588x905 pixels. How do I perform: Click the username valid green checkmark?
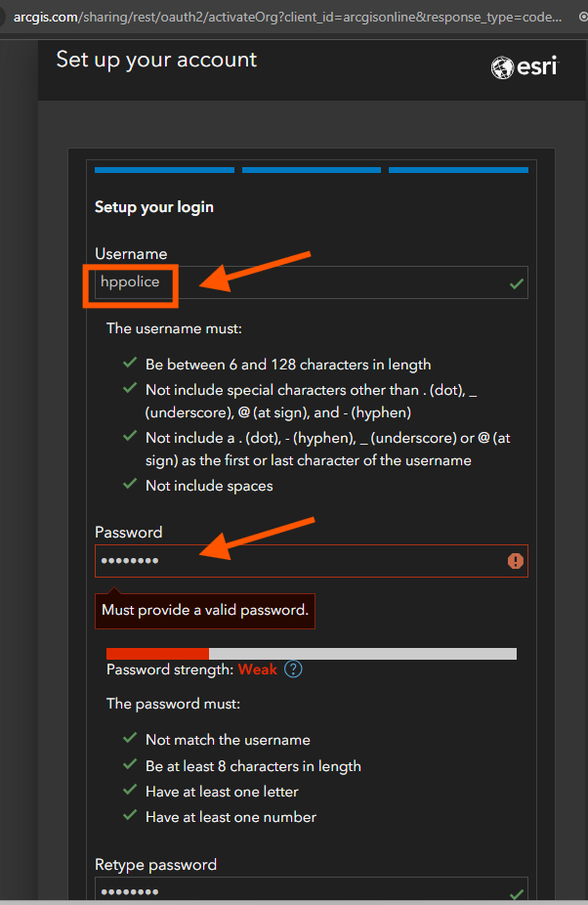pos(517,283)
